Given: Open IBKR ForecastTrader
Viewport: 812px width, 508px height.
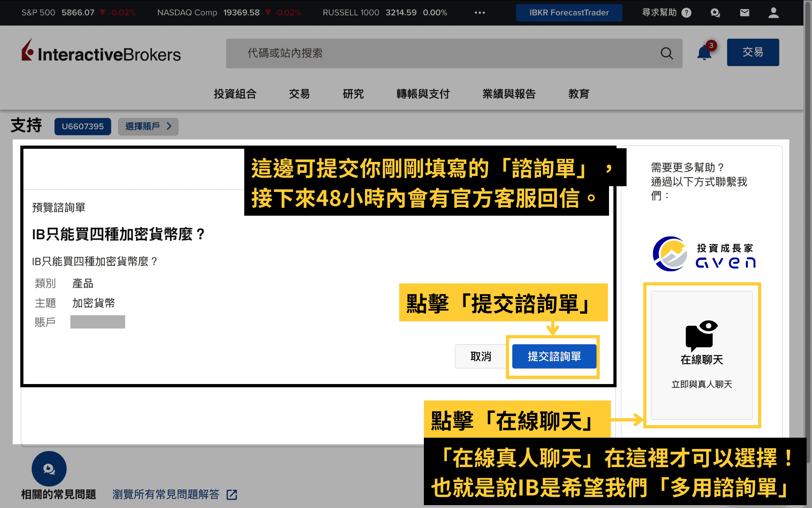Looking at the screenshot, I should (x=569, y=13).
